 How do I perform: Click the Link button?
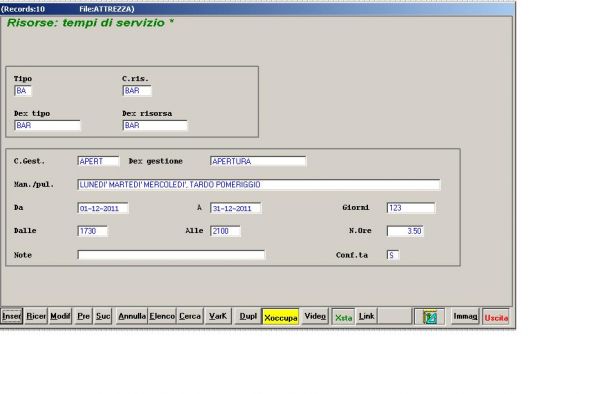[366, 316]
